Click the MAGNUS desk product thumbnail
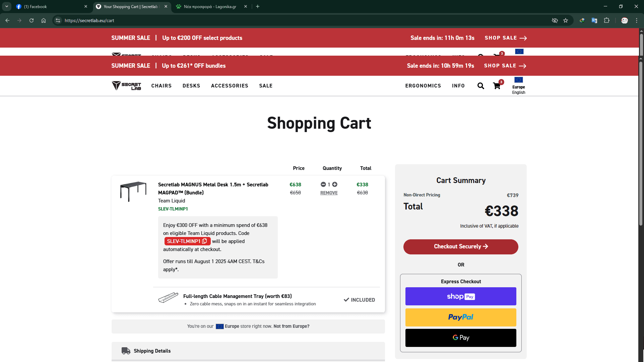Image resolution: width=644 pixels, height=362 pixels. pos(133,191)
